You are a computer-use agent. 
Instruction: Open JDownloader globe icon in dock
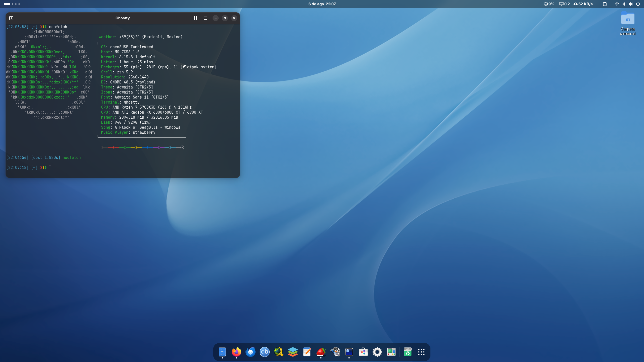tap(279, 352)
